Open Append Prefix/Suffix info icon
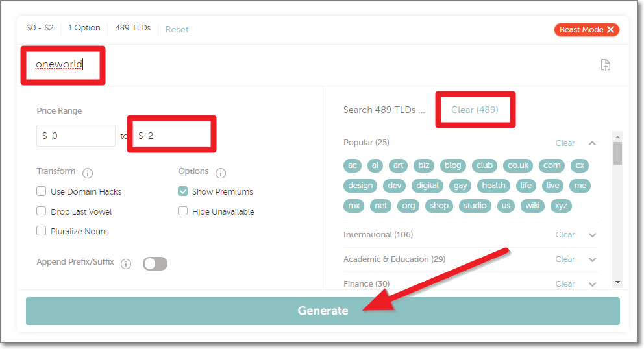 tap(126, 264)
